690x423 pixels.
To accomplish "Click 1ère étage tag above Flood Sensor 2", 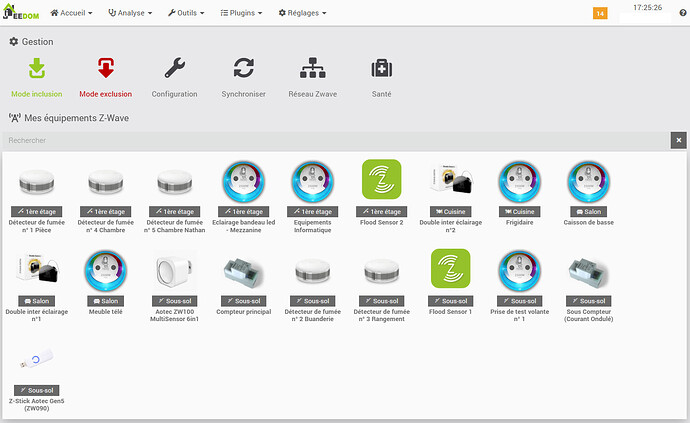I will tap(382, 212).
